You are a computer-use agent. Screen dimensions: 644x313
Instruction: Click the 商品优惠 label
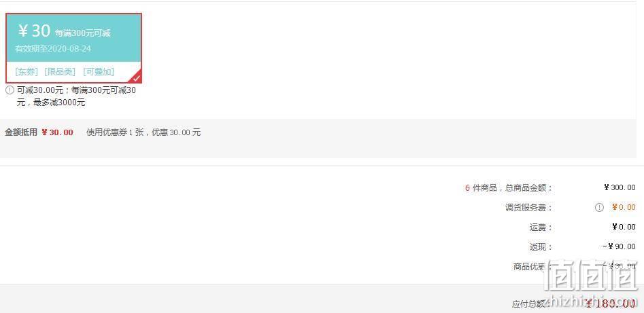point(530,267)
